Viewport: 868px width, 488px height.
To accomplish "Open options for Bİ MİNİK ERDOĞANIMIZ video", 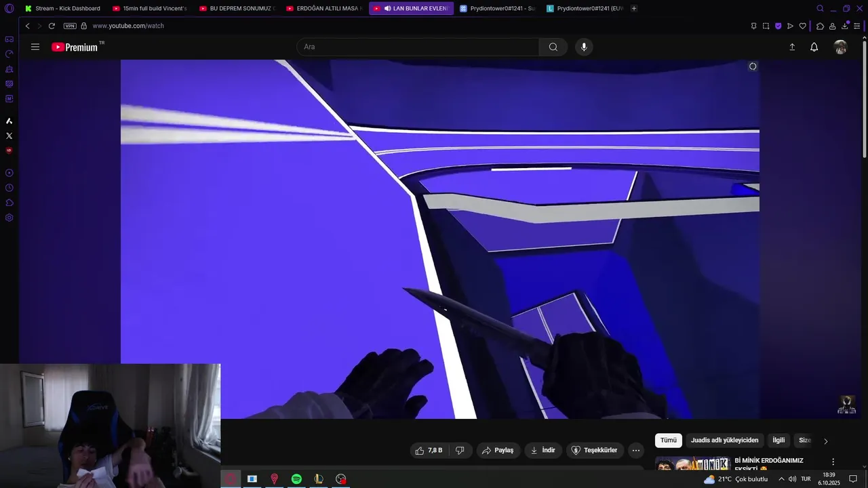I will tap(833, 462).
